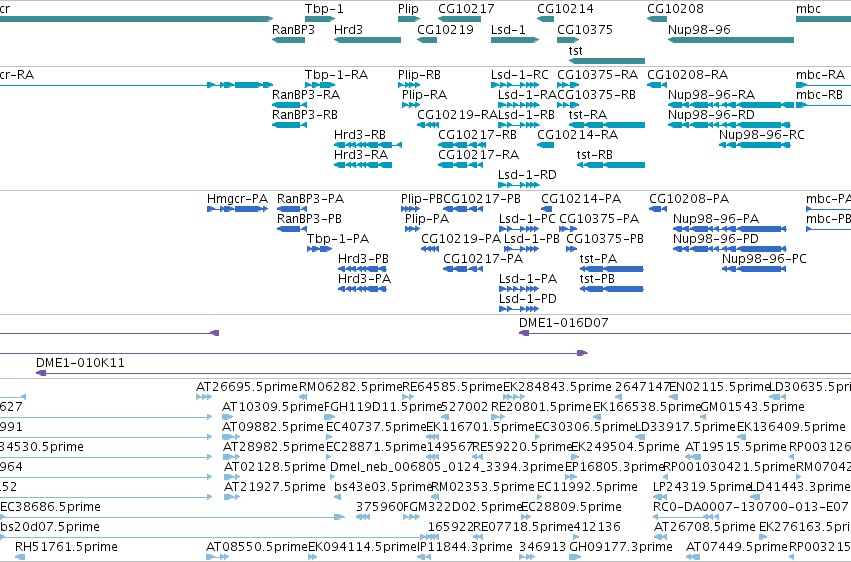Select the RanBP3-PB protein label

(x=309, y=219)
